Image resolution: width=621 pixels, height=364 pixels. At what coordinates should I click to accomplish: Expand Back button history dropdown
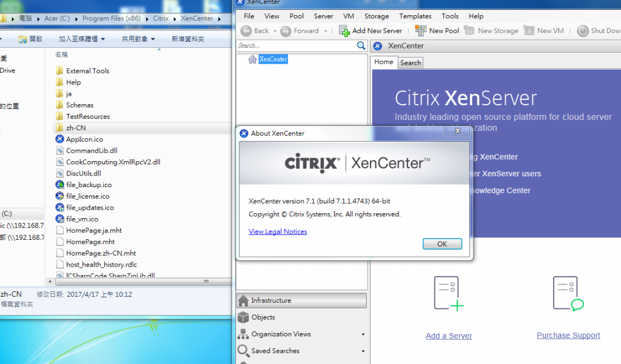[275, 31]
